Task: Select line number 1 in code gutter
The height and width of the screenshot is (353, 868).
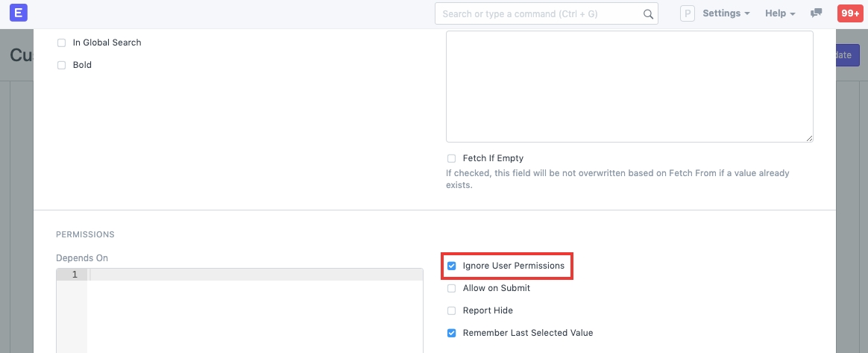Action: click(74, 275)
